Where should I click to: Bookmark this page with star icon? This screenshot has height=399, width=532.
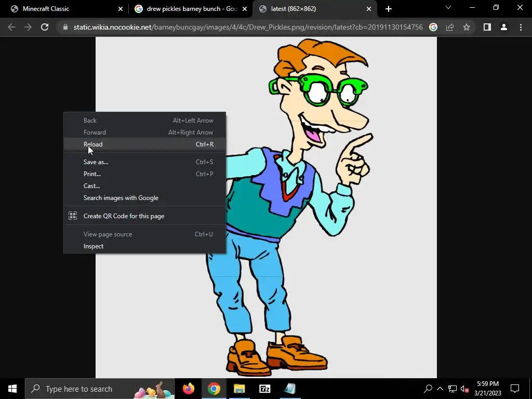pyautogui.click(x=467, y=27)
